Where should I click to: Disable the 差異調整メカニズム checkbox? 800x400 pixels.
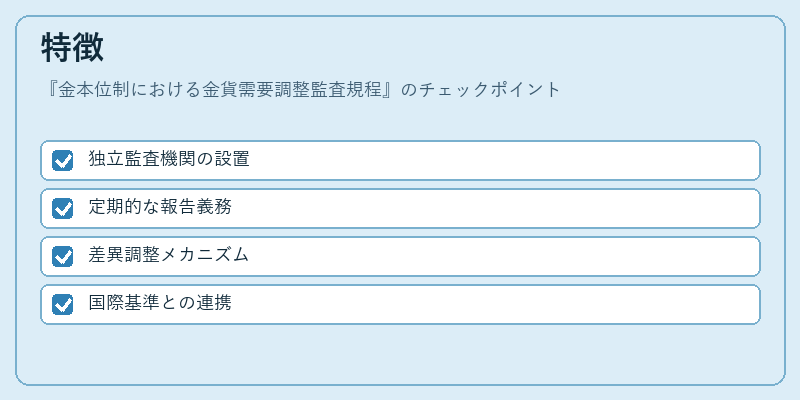tap(62, 256)
